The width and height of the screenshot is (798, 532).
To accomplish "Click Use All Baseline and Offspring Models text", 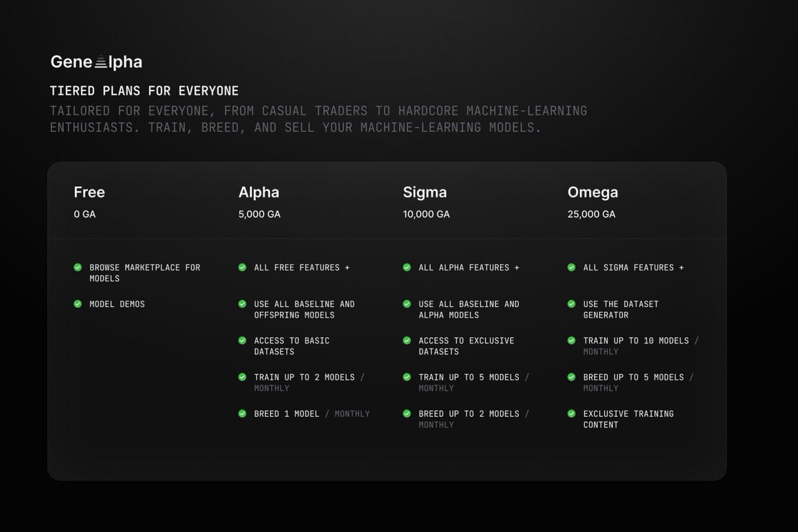I will (x=305, y=309).
